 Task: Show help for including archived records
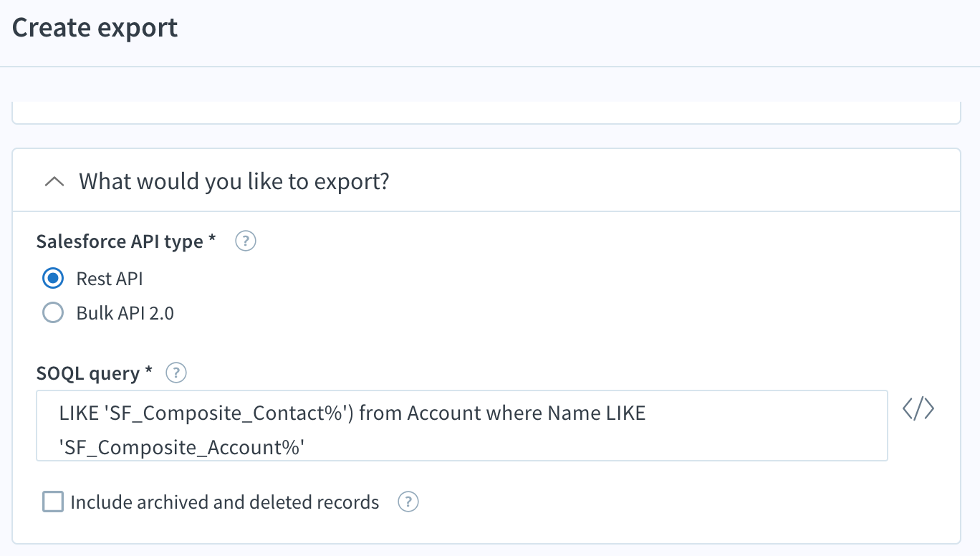click(408, 502)
